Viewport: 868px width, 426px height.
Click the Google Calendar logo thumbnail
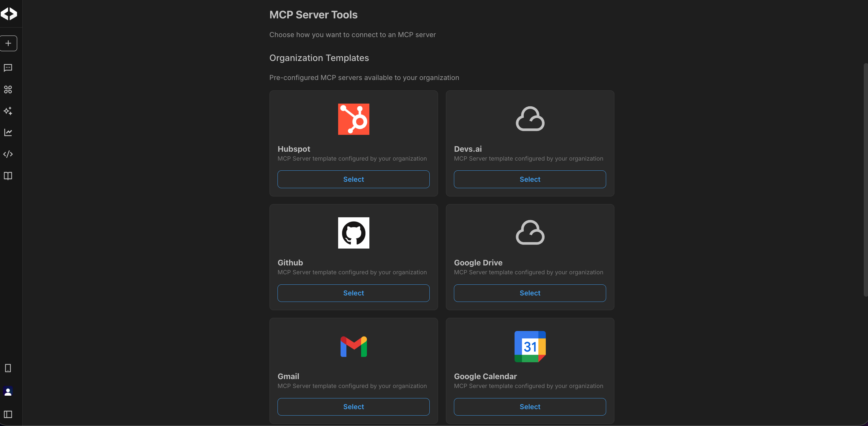[530, 346]
